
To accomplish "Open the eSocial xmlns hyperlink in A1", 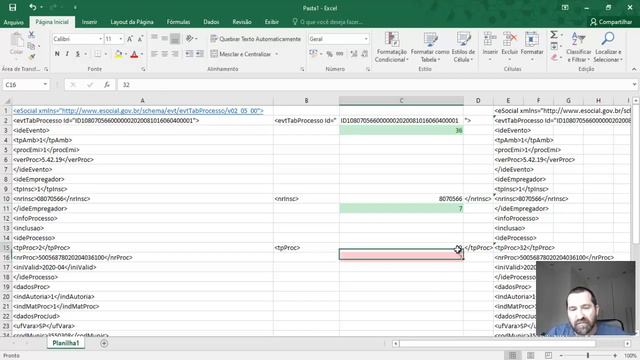I will [138, 111].
